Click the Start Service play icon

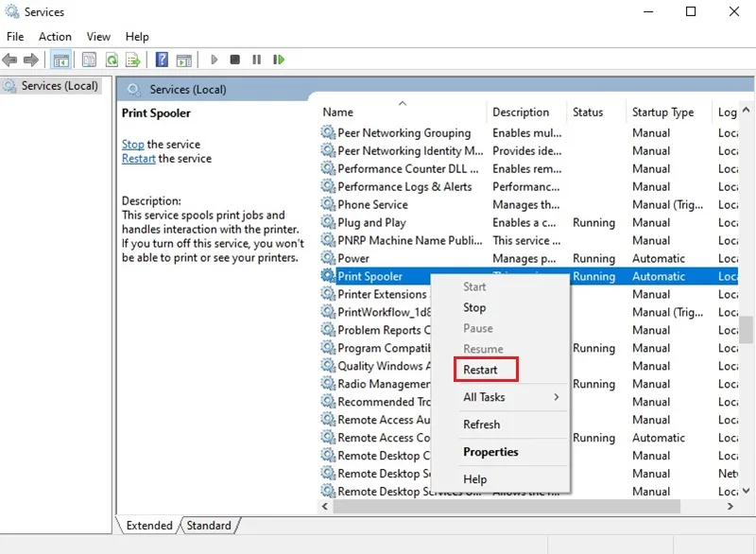(215, 60)
